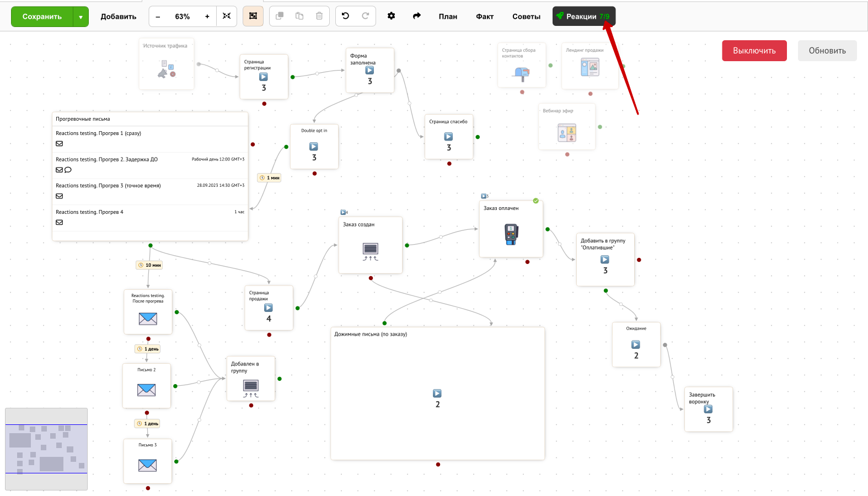Image resolution: width=868 pixels, height=496 pixels.
Task: Click the trash delete icon
Action: coord(319,16)
